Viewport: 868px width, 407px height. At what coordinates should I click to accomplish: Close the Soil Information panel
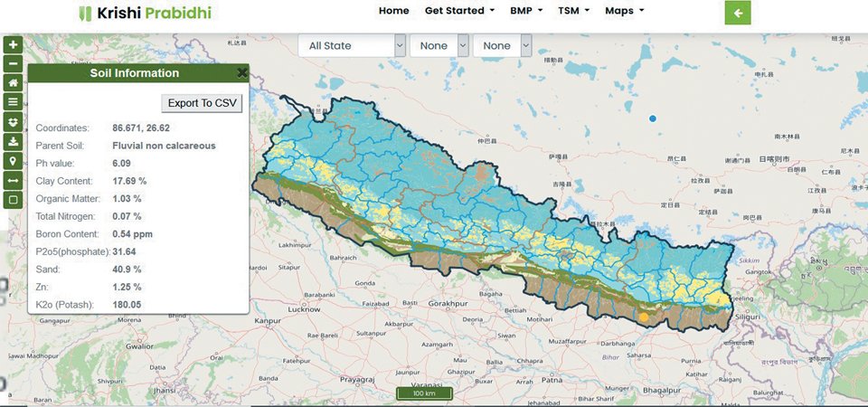(241, 73)
